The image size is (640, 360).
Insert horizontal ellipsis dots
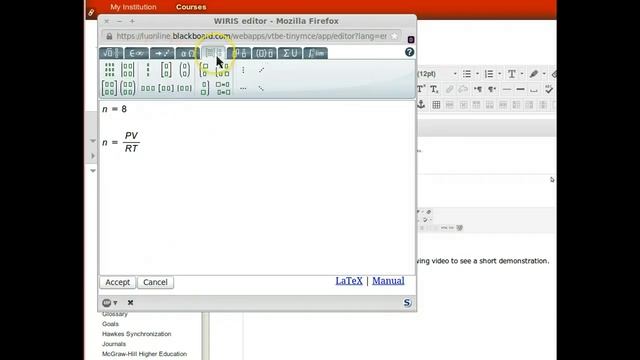coord(243,88)
